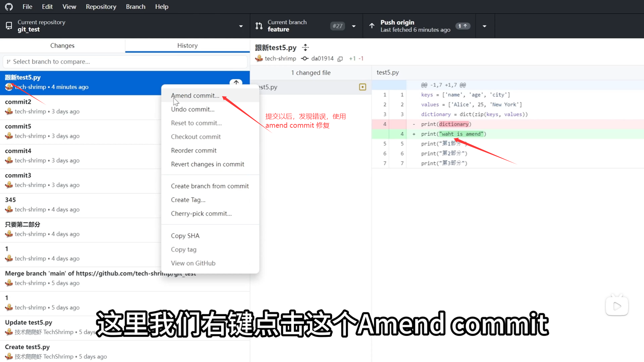The width and height of the screenshot is (644, 362).
Task: Choose Cherry-pick commit menu entry
Action: (x=201, y=214)
